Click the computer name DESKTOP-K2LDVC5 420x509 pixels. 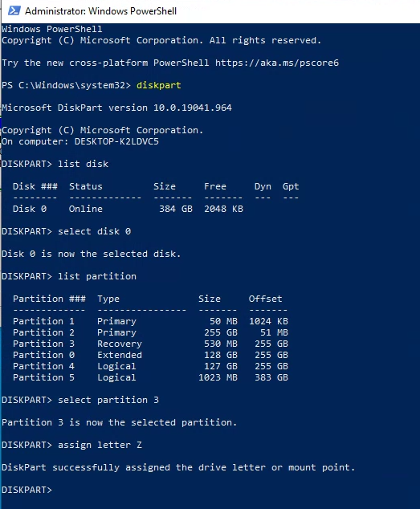[116, 141]
